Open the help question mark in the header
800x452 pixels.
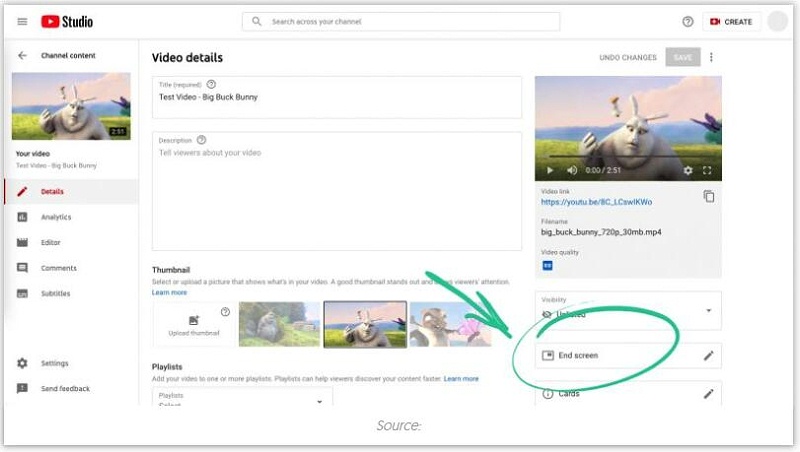tap(687, 21)
